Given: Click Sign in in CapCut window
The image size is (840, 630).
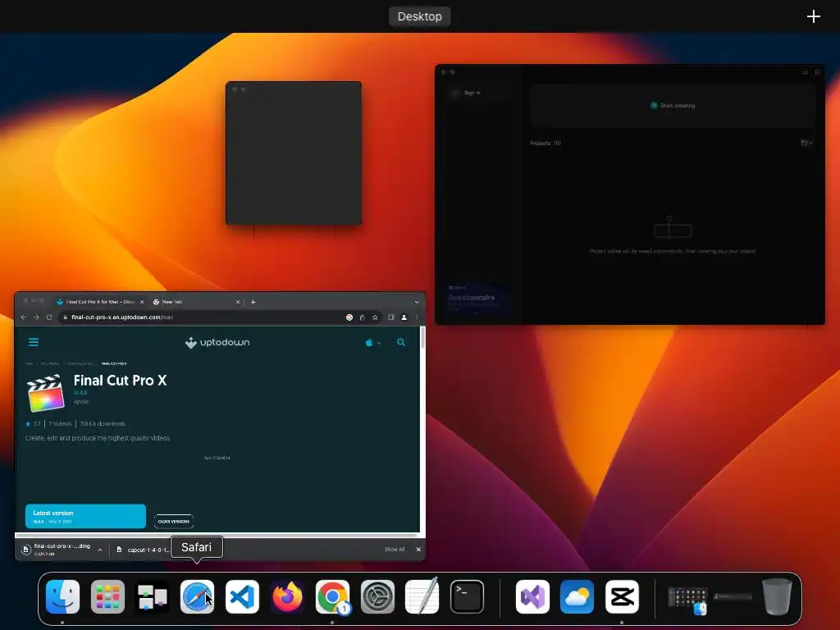Looking at the screenshot, I should pos(472,94).
